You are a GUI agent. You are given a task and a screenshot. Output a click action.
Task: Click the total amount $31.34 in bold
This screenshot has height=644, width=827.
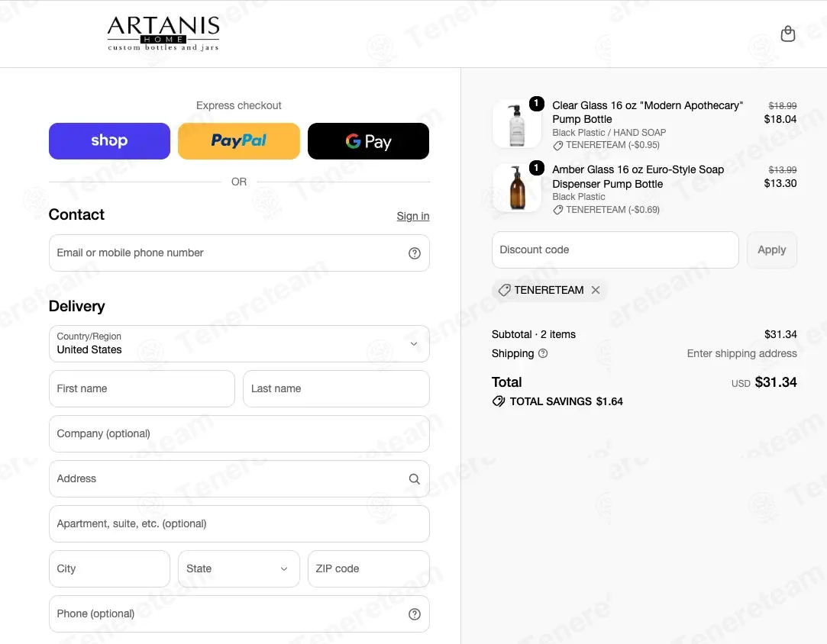click(x=776, y=382)
